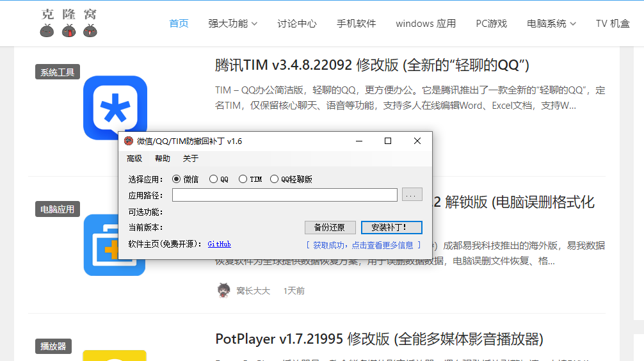The width and height of the screenshot is (644, 361).
Task: Click the browse '...' path button
Action: tap(412, 195)
